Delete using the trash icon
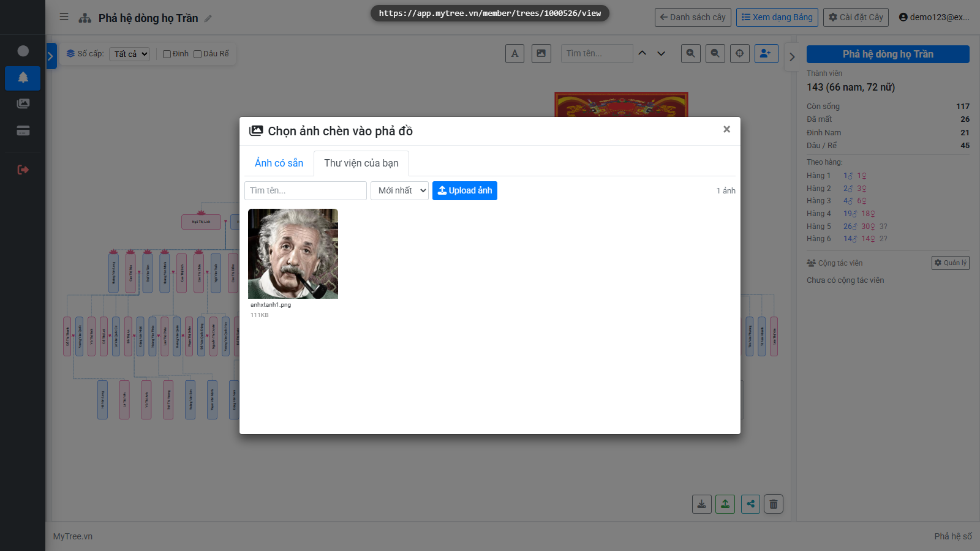Screen dimensions: 980x551 (774, 504)
